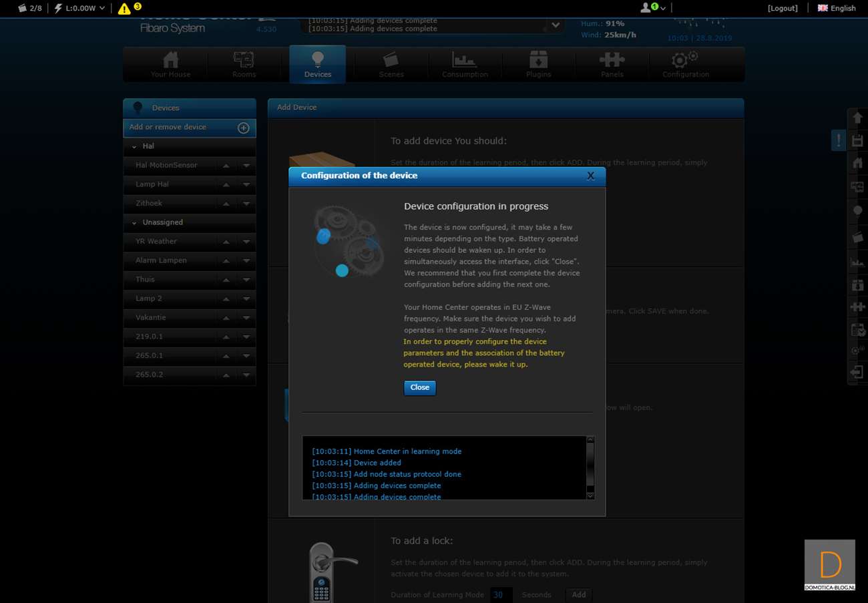Select the Thuis device
Viewport: 868px width, 603px height.
pyautogui.click(x=145, y=279)
